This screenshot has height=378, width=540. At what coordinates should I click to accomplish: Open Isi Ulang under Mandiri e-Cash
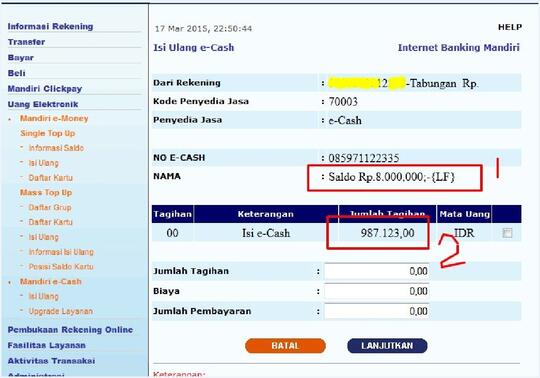click(x=43, y=296)
